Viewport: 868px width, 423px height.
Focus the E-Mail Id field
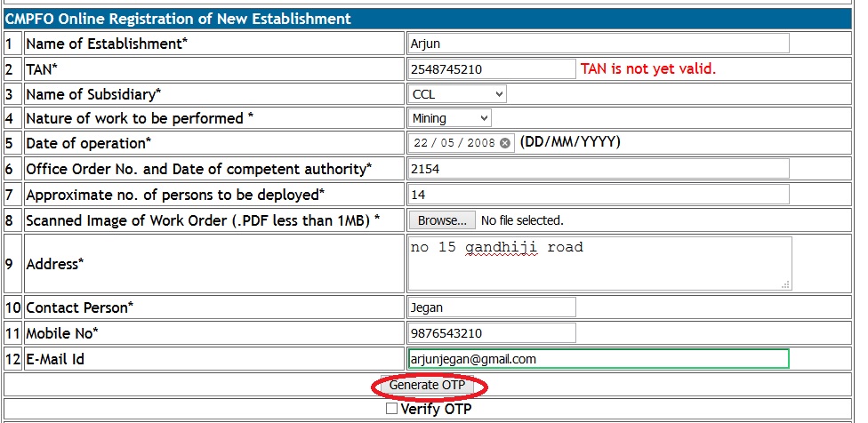(598, 358)
